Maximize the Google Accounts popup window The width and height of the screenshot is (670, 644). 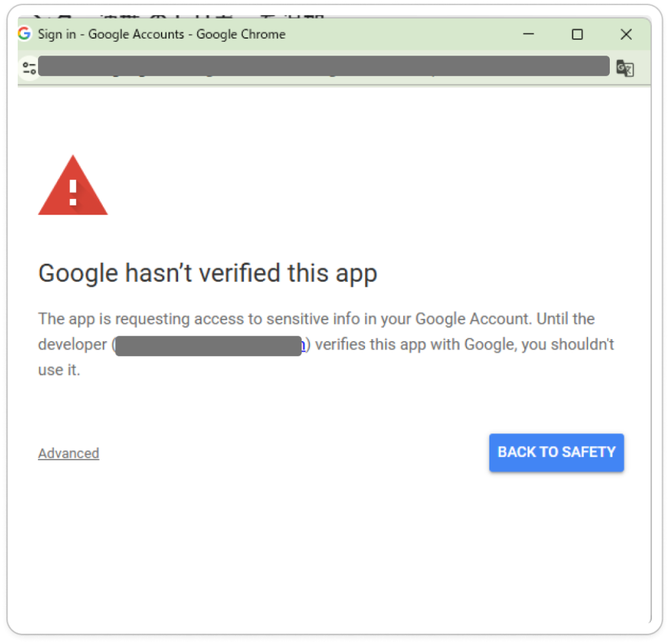coord(577,34)
